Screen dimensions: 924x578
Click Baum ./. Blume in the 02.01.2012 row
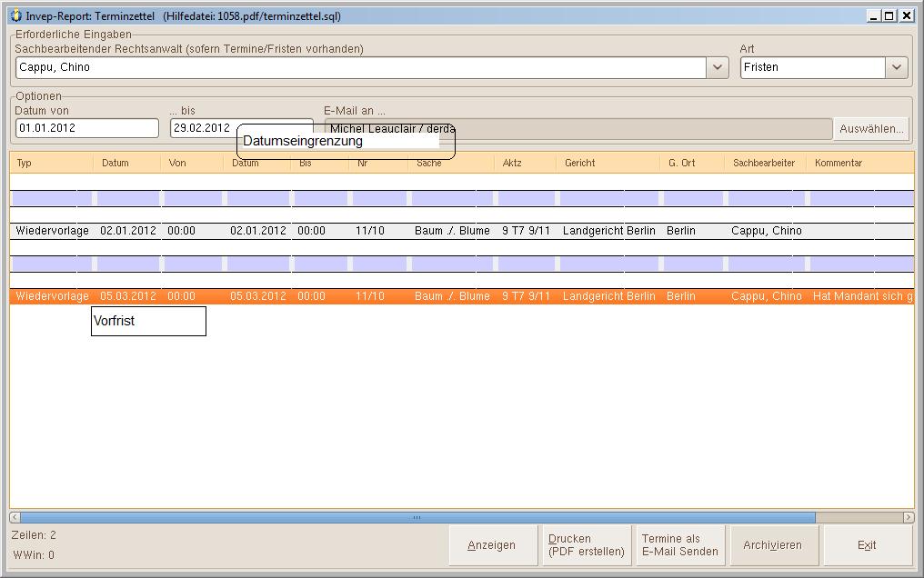tap(452, 231)
